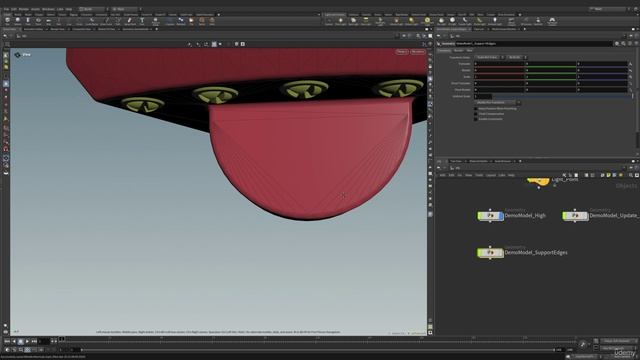Toggle display flag on DemoModel_Update node

[x=586, y=216]
